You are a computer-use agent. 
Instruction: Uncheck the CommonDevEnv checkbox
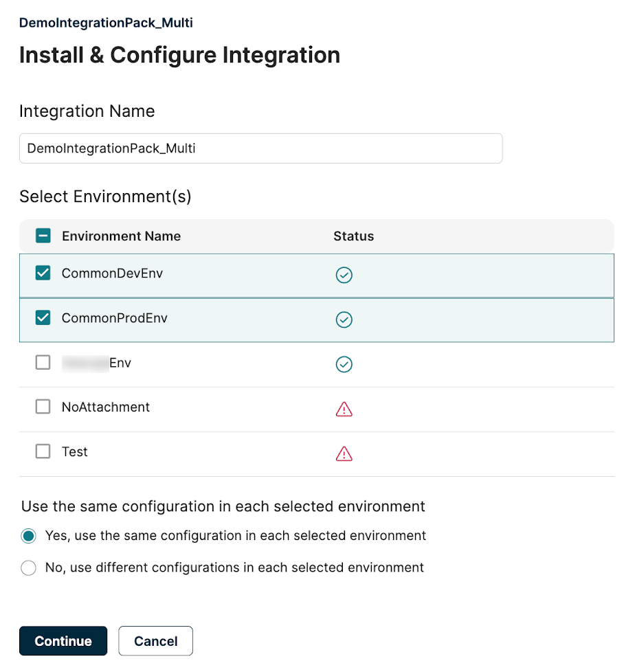coord(43,273)
